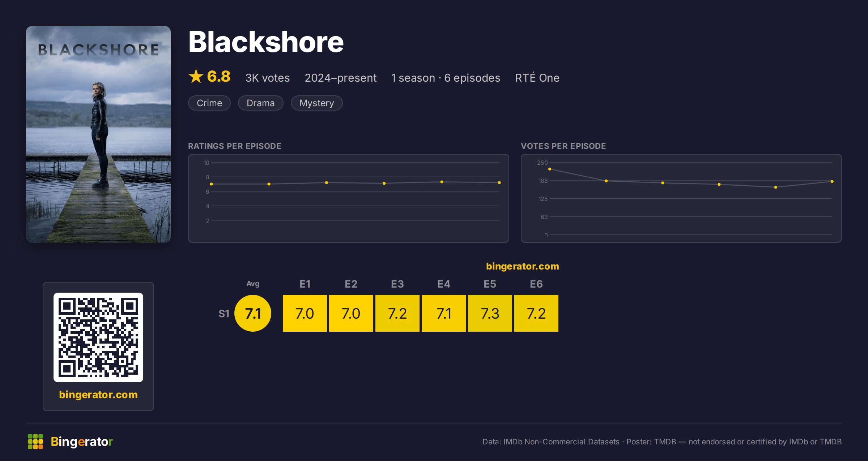Open bingerator.com link under QR code
This screenshot has height=461, width=868.
(98, 395)
